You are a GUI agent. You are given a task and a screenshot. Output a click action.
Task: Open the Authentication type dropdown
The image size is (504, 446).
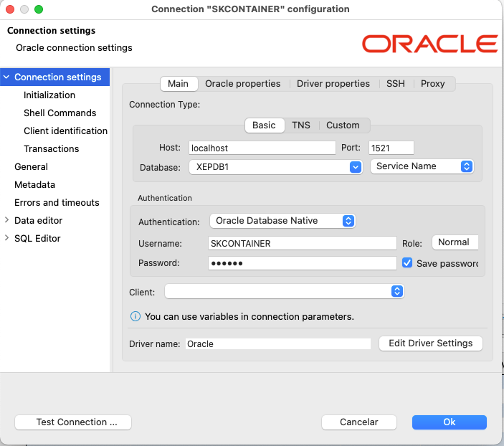click(x=282, y=221)
